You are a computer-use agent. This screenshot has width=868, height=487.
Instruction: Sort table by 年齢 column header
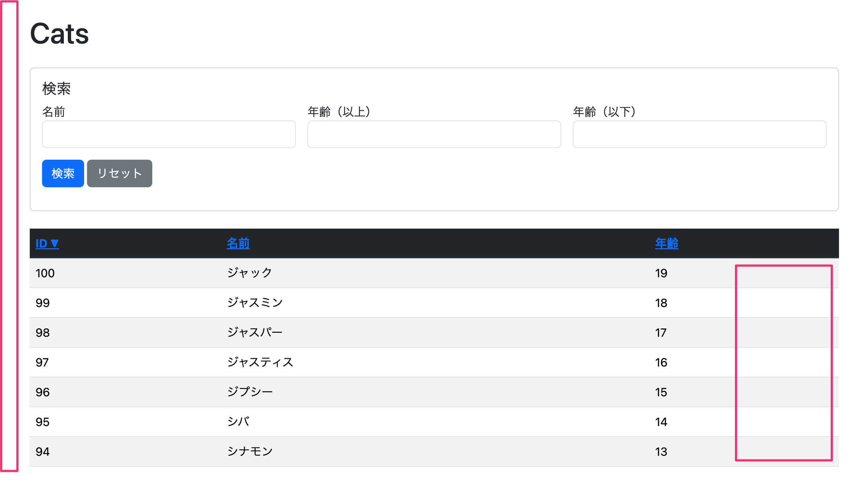click(x=666, y=244)
